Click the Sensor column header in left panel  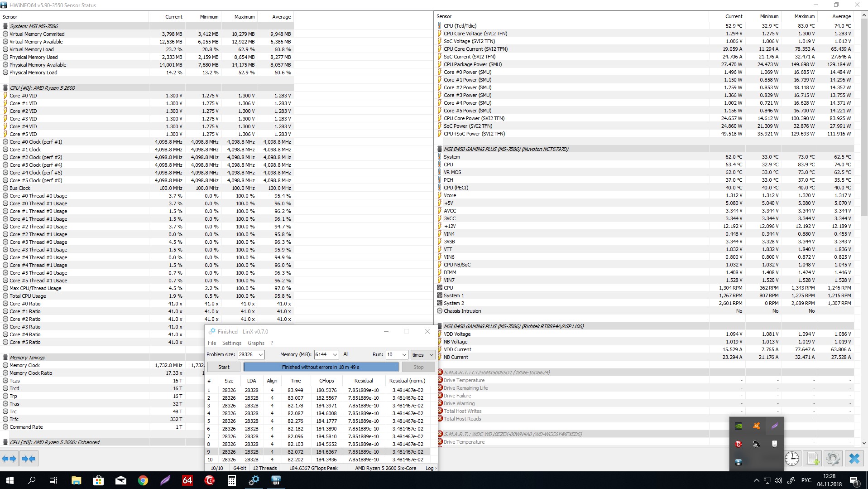point(75,17)
